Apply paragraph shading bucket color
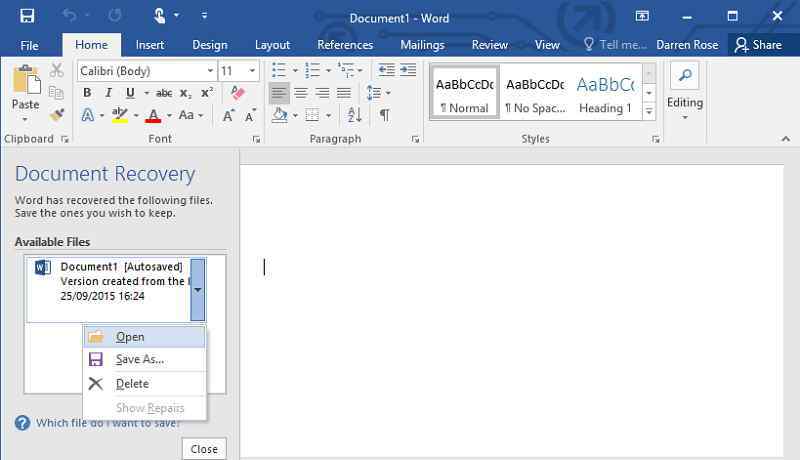800x460 pixels. click(279, 115)
